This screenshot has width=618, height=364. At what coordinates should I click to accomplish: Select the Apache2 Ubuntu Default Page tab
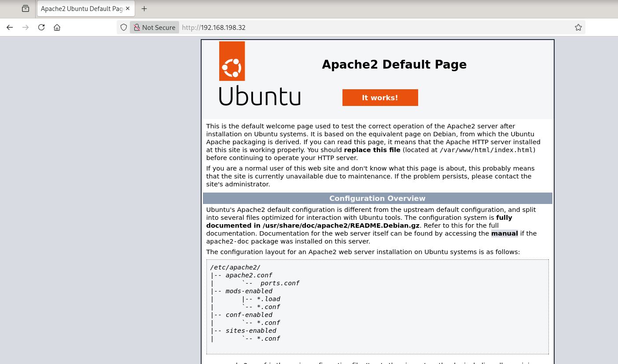coord(85,9)
